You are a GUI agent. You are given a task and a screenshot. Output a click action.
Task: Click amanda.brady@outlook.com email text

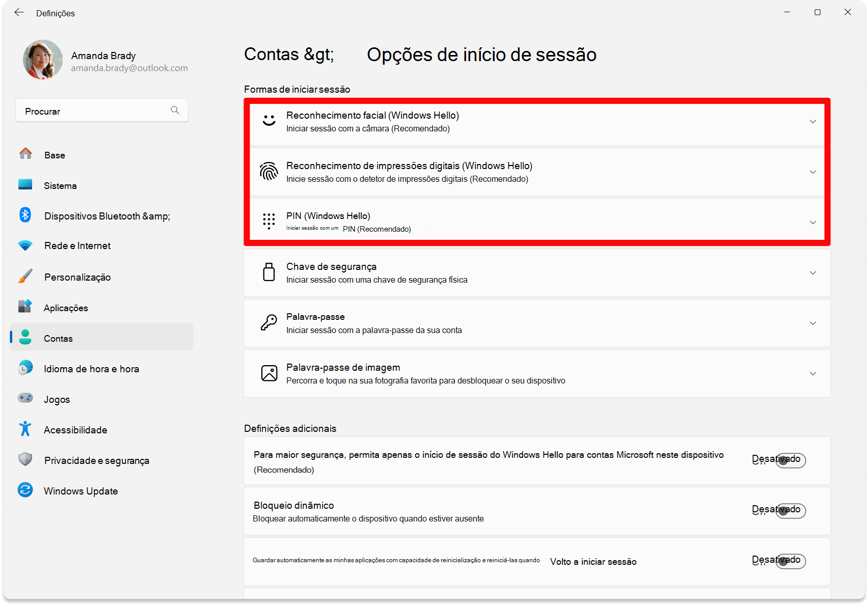coord(129,68)
